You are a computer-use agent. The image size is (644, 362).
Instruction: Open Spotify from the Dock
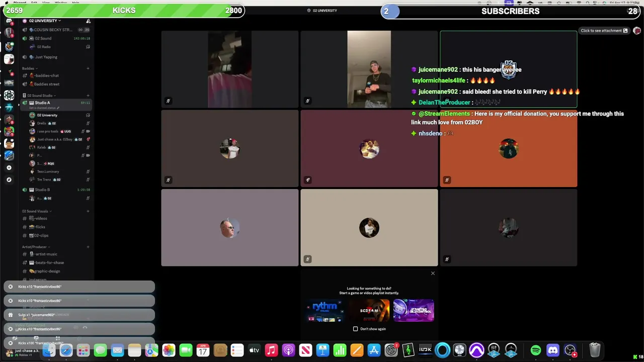[536, 350]
